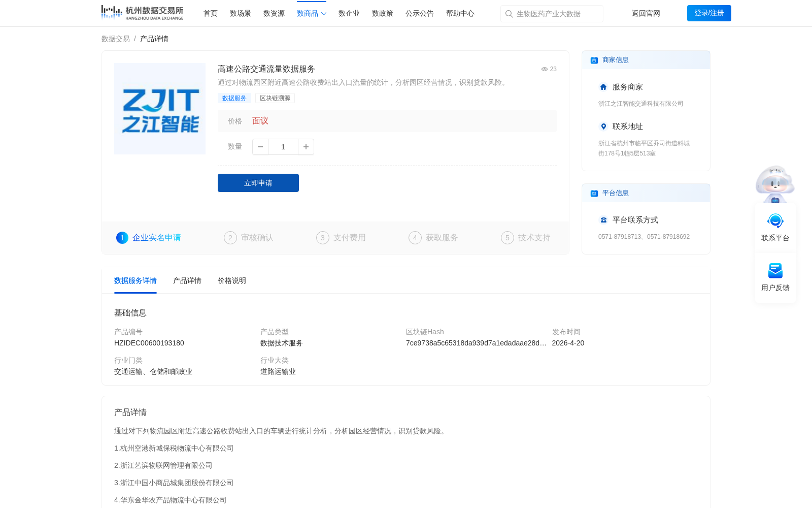The image size is (812, 508).
Task: Click the 道路运输业 industry value
Action: [278, 371]
